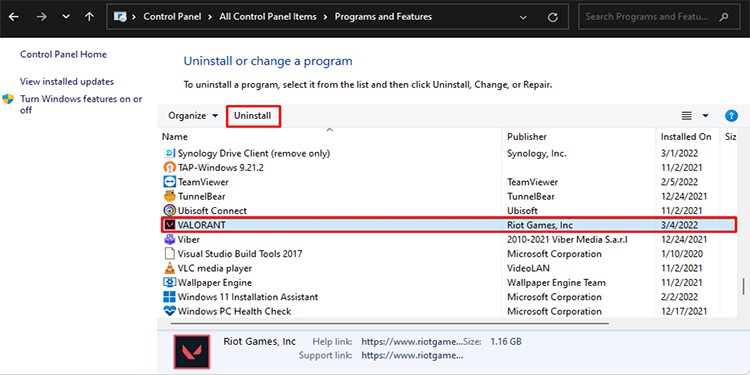Click the Uninstall button
Screen dimensions: 750x375
point(253,116)
